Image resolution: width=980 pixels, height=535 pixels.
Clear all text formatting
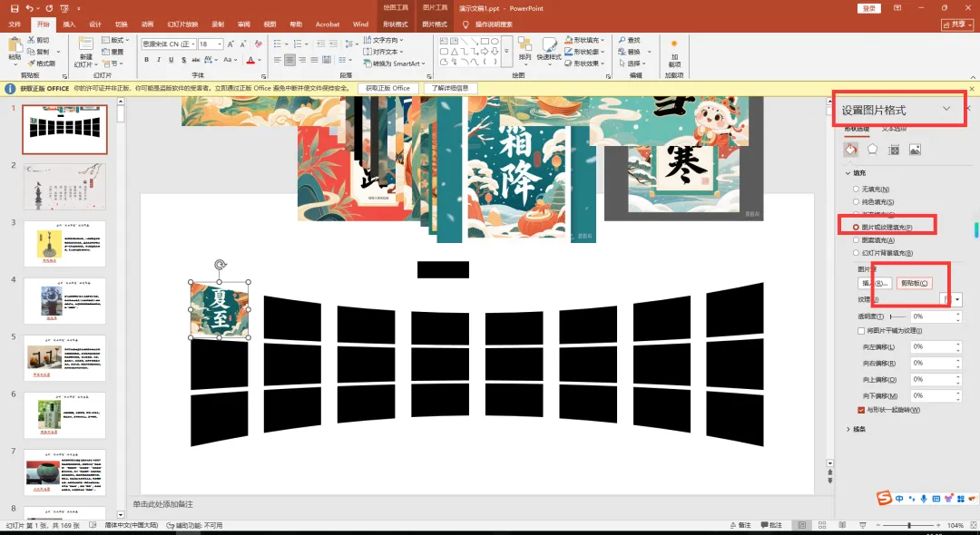click(258, 44)
